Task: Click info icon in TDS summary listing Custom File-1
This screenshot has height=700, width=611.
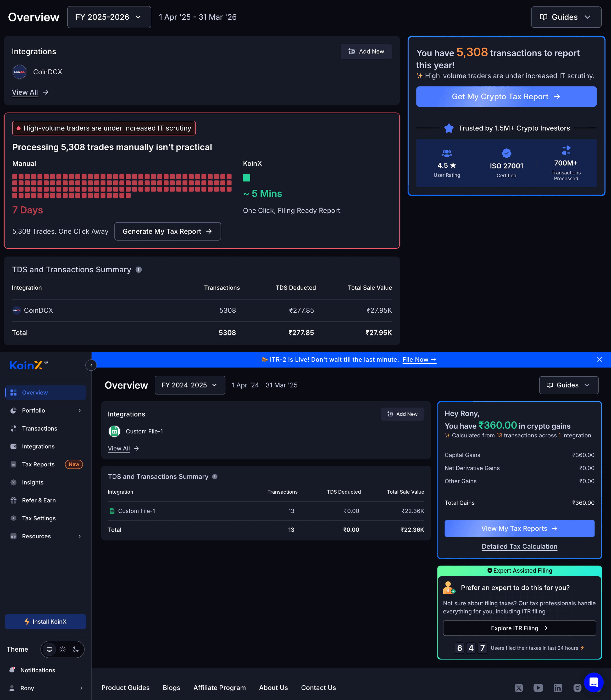Action: click(x=215, y=477)
